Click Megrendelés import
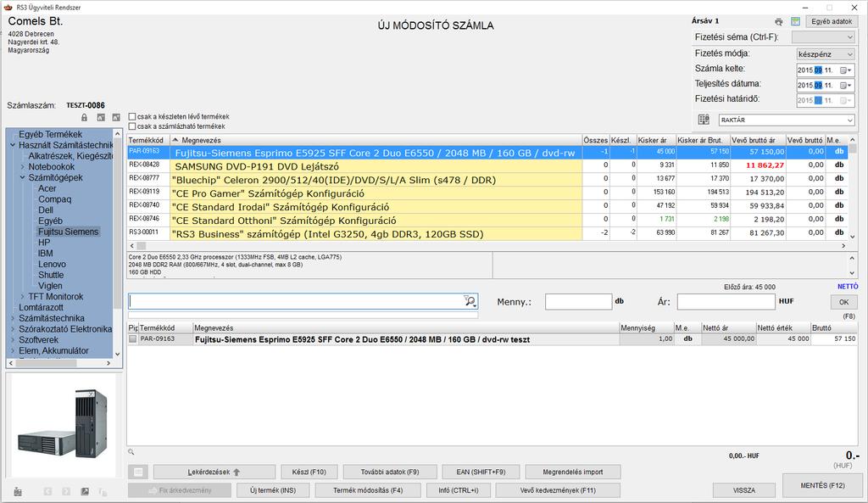Image resolution: width=868 pixels, height=503 pixels. (573, 472)
